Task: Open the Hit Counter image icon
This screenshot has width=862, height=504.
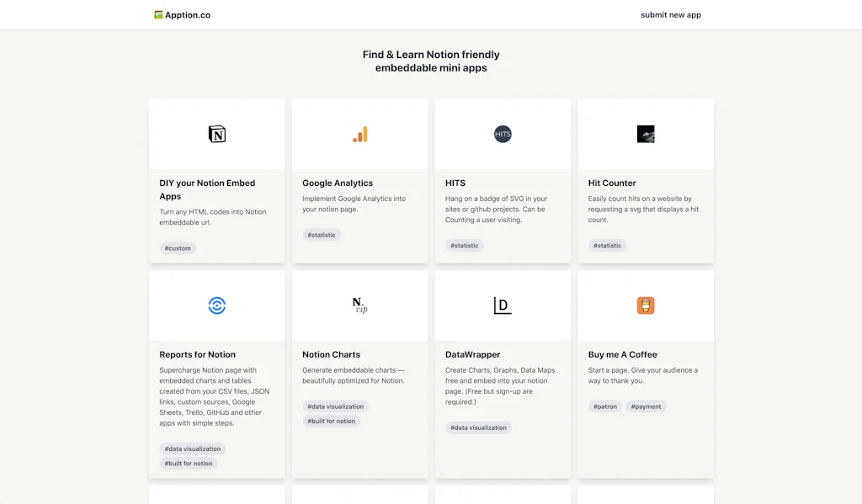Action: click(x=646, y=134)
